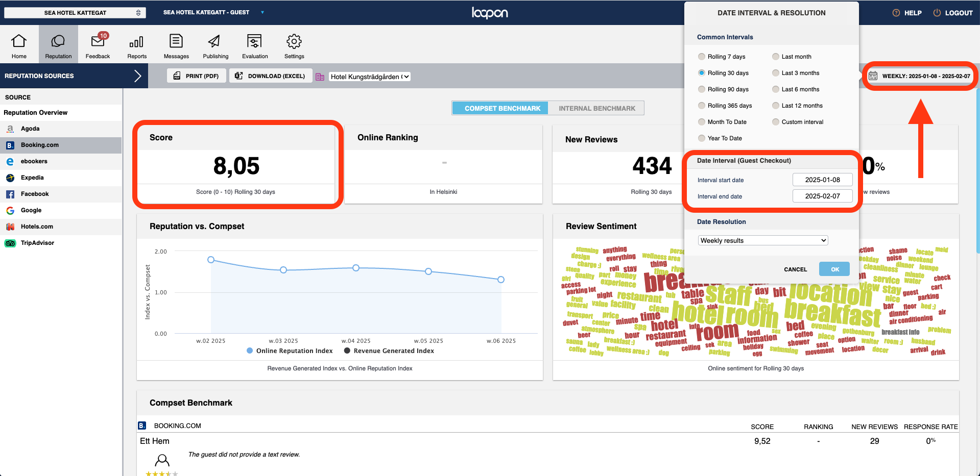
Task: Click the calendar icon beside weekly range
Action: tap(873, 76)
